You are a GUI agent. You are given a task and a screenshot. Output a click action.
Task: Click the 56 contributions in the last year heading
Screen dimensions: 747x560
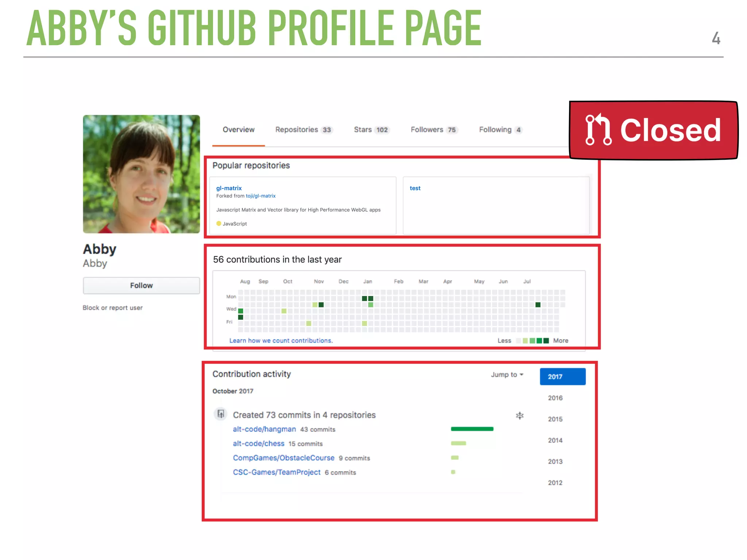click(x=277, y=260)
